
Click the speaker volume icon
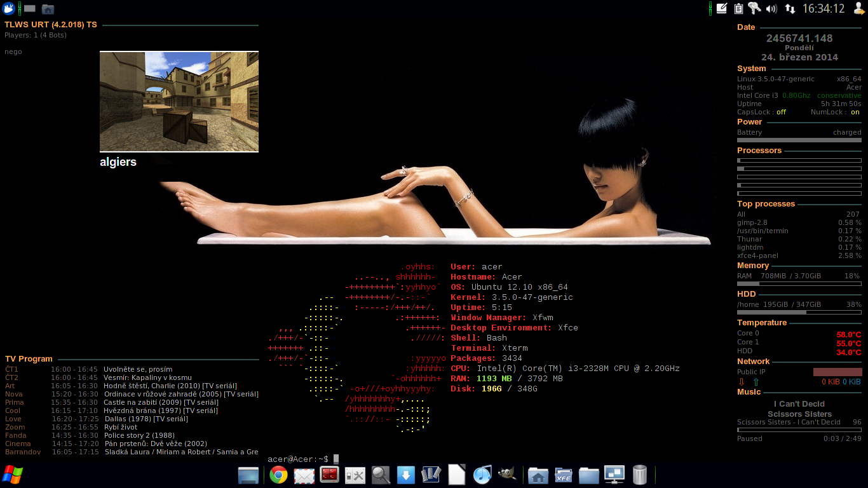click(771, 9)
